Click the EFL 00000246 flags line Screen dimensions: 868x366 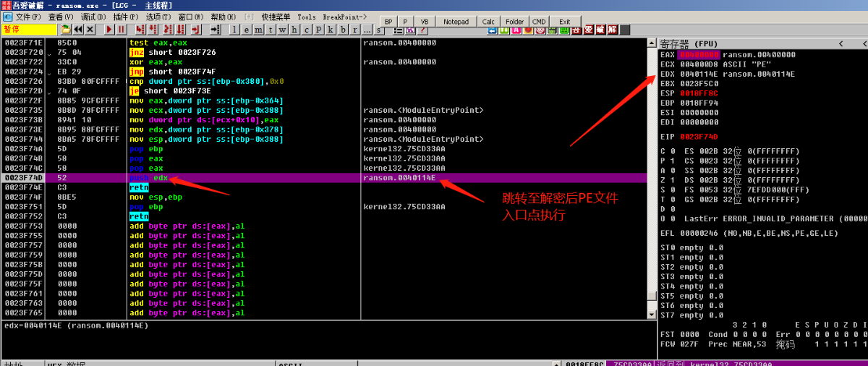pos(749,234)
